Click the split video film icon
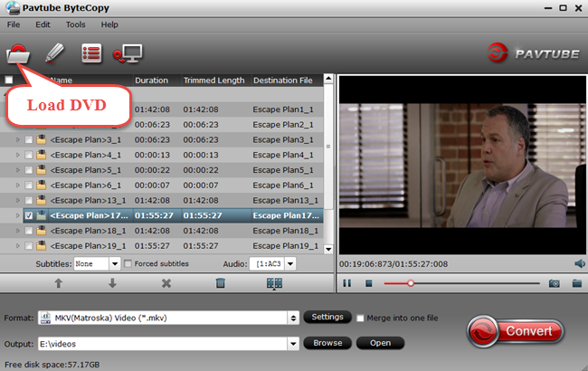 [x=274, y=283]
